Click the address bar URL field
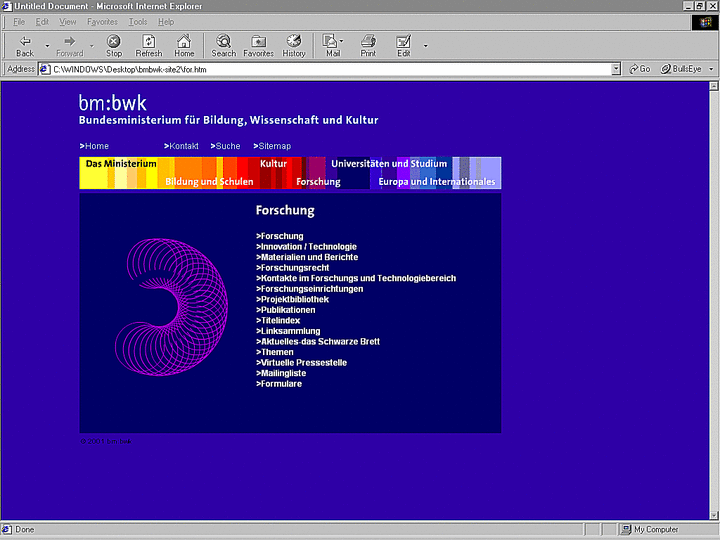Viewport: 720px width, 540px height. pos(331,69)
